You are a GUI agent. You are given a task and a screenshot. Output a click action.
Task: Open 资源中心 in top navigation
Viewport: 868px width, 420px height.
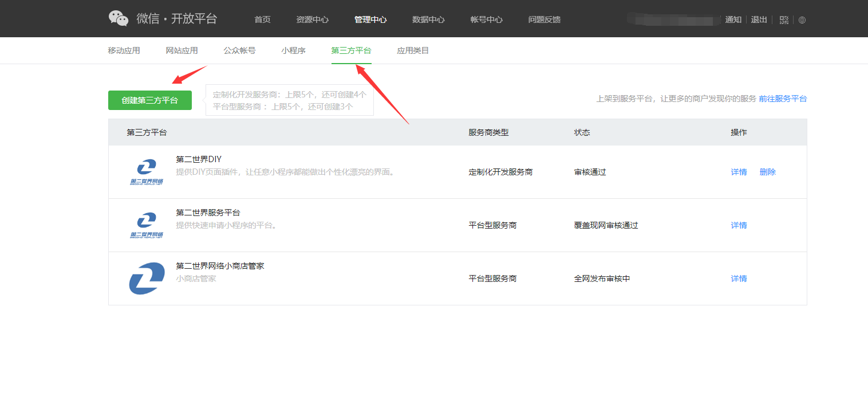pyautogui.click(x=312, y=19)
